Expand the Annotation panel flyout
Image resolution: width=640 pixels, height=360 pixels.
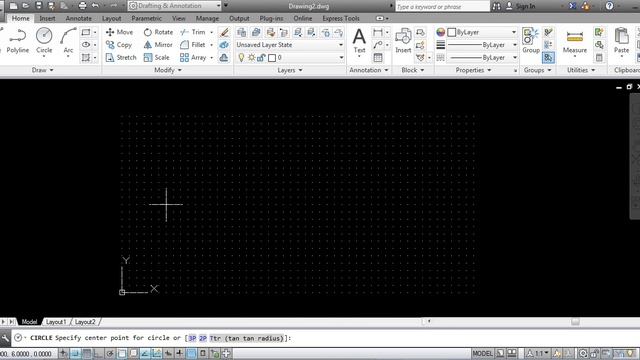pyautogui.click(x=368, y=70)
